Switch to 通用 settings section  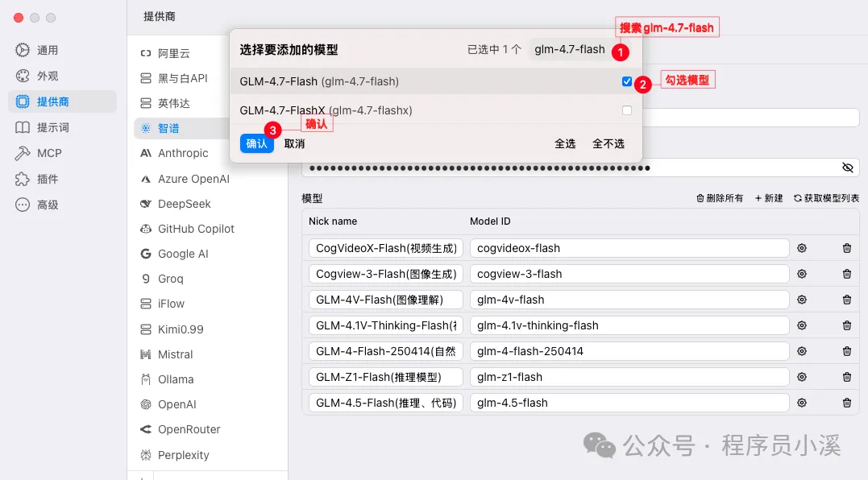(62, 50)
